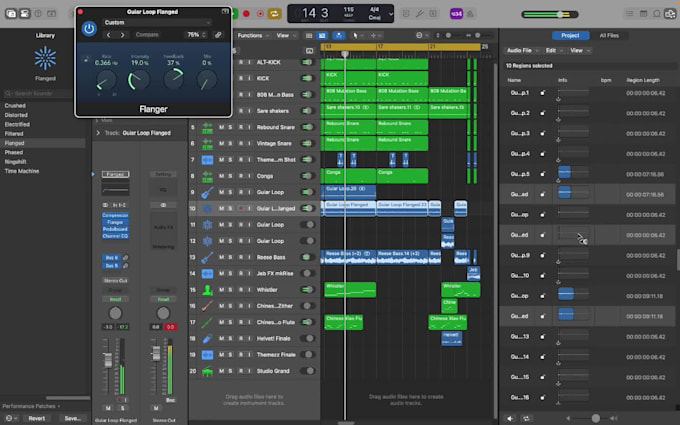Switch to the Project tab
The height and width of the screenshot is (425, 680).
click(570, 36)
